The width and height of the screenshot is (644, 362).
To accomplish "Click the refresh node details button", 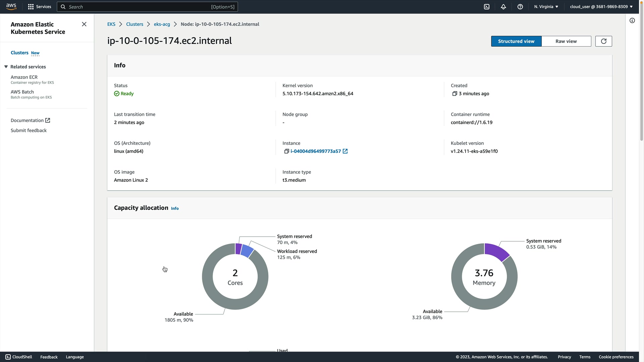I will coord(603,41).
